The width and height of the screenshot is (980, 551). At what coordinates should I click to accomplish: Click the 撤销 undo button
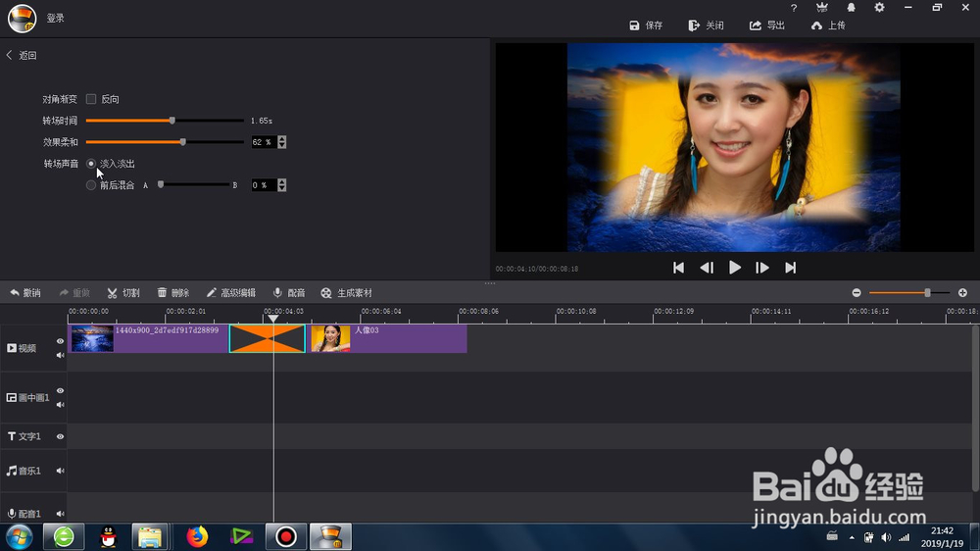pyautogui.click(x=25, y=293)
